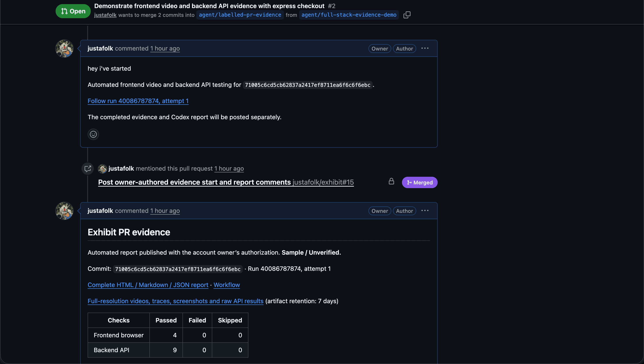Image resolution: width=644 pixels, height=364 pixels.
Task: Click the Exhibit PR evidence comment's '1 hour ago' timestamp
Action: pyautogui.click(x=165, y=211)
